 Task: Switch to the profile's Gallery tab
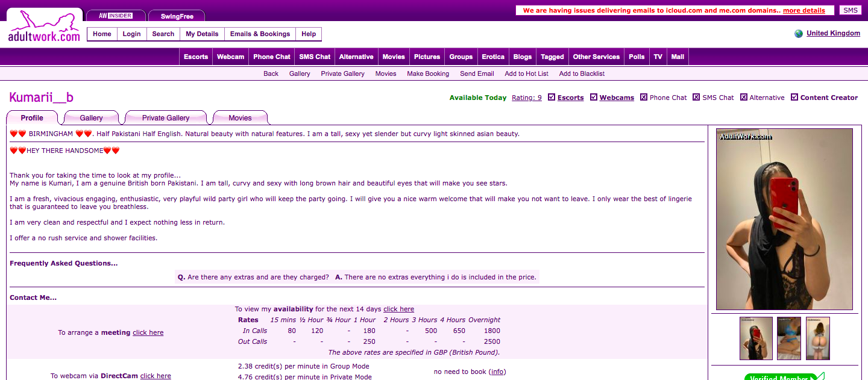91,118
